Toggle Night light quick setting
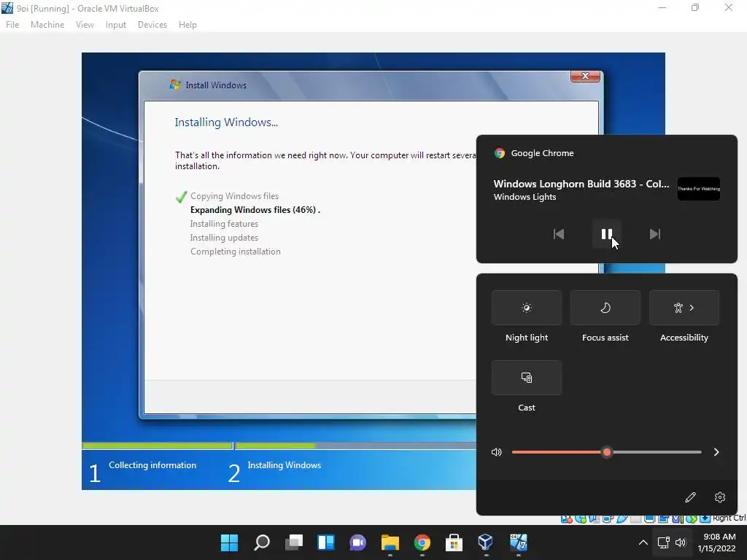This screenshot has width=747, height=560. [527, 308]
